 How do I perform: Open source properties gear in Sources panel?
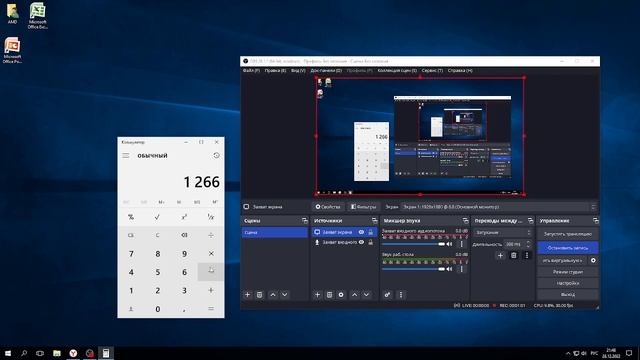coord(341,295)
